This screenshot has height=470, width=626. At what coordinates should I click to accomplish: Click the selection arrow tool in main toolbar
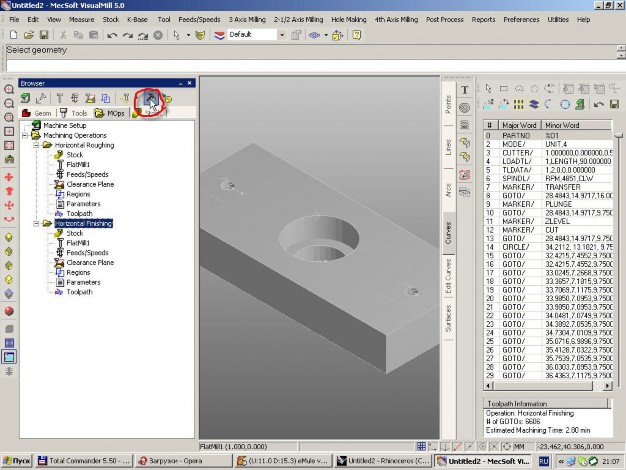pos(176,35)
